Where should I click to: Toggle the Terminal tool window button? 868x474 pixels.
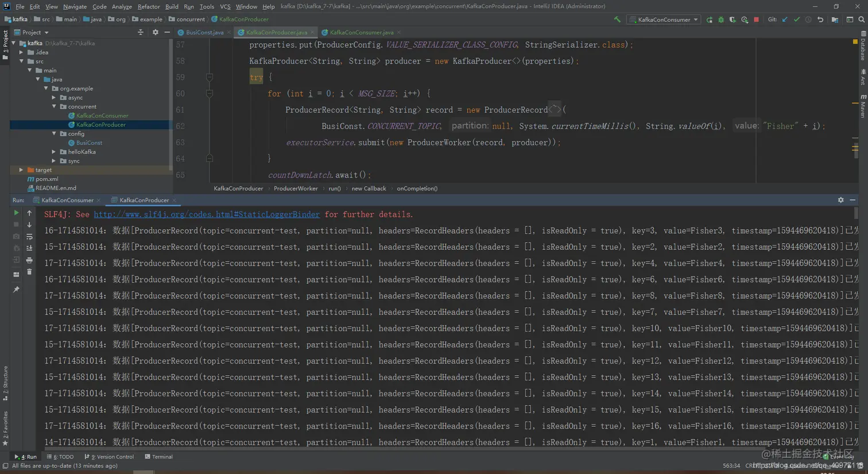(159, 457)
